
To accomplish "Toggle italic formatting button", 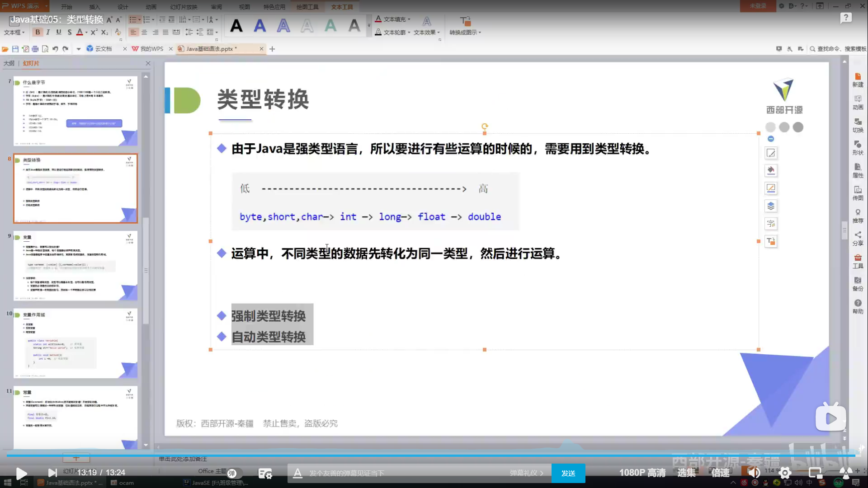I will tap(48, 32).
